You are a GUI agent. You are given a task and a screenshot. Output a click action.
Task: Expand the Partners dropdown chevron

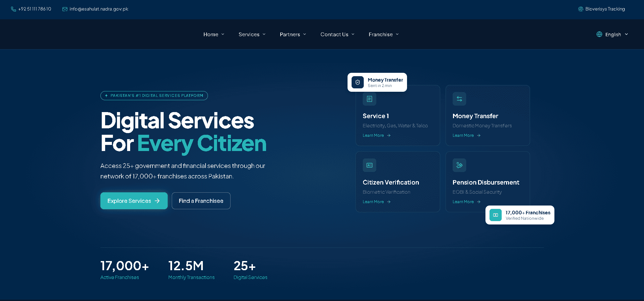click(x=305, y=34)
